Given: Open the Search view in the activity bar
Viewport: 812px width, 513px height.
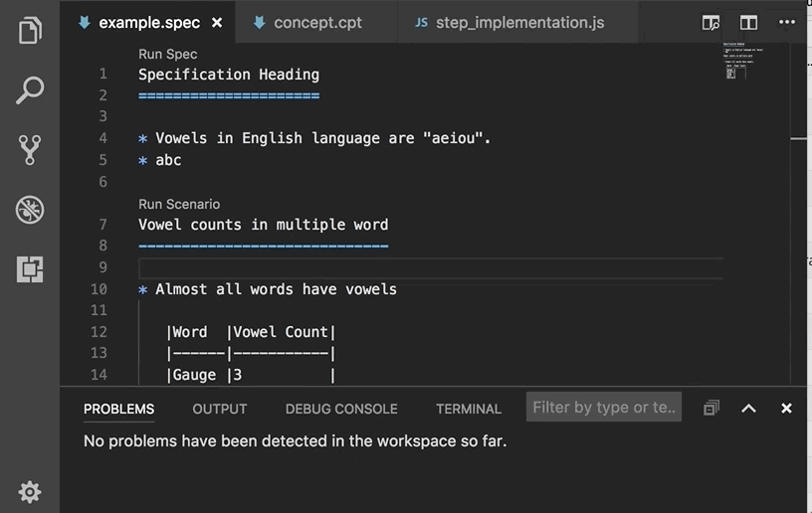Looking at the screenshot, I should coord(30,90).
